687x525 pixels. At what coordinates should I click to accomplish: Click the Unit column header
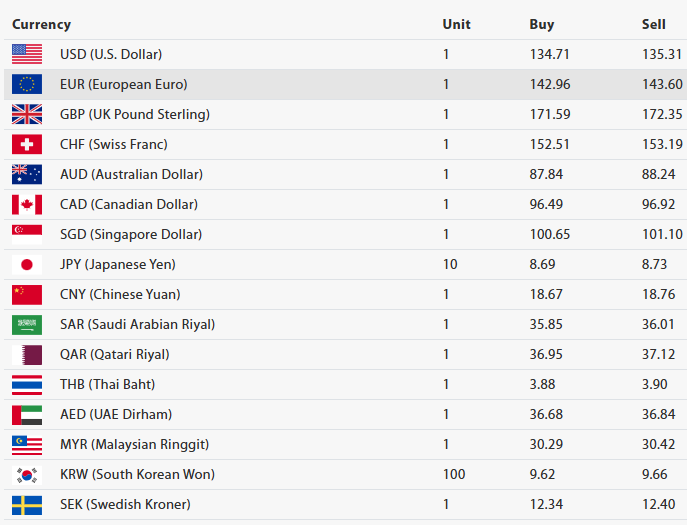[456, 24]
